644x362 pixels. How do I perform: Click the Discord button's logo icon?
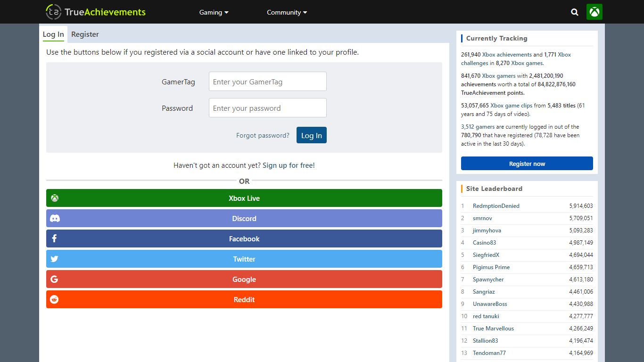click(55, 218)
